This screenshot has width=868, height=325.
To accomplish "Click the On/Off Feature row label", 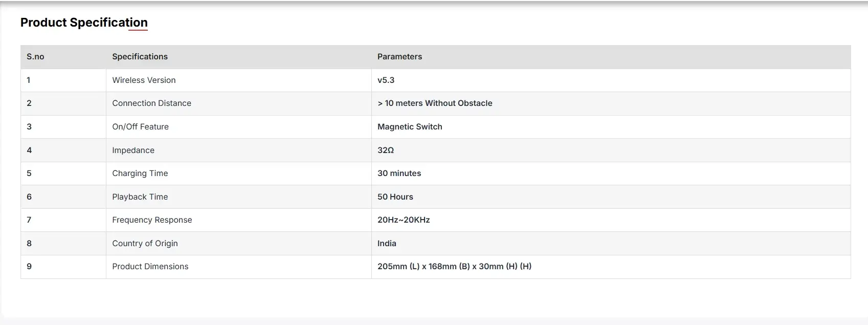I will tap(140, 127).
